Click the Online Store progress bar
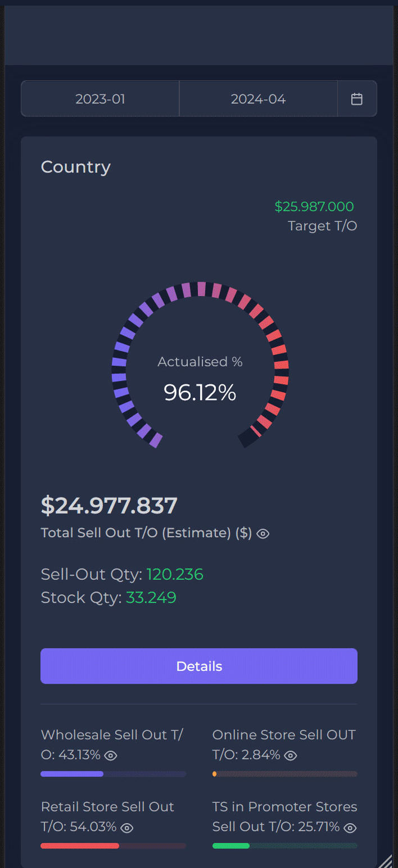The width and height of the screenshot is (398, 868). pyautogui.click(x=285, y=774)
